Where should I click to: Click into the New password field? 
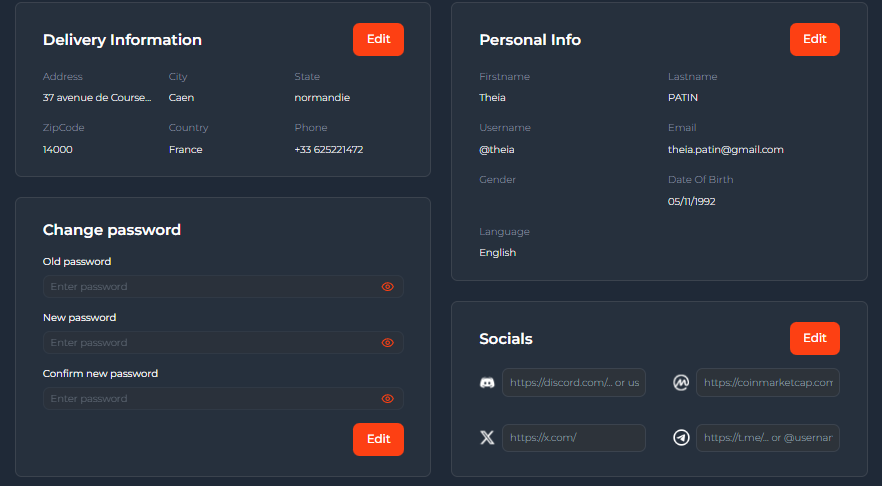coord(212,343)
